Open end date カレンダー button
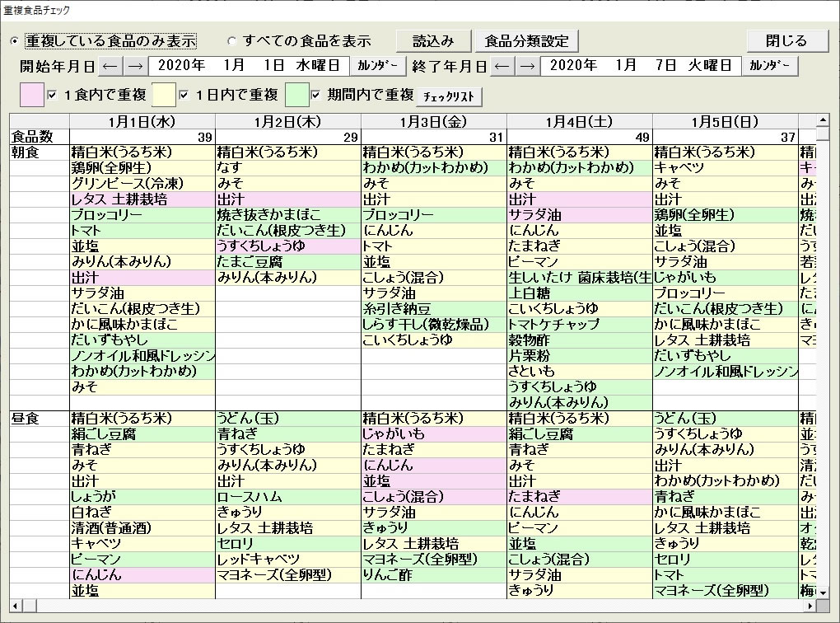840x623 pixels. click(770, 66)
